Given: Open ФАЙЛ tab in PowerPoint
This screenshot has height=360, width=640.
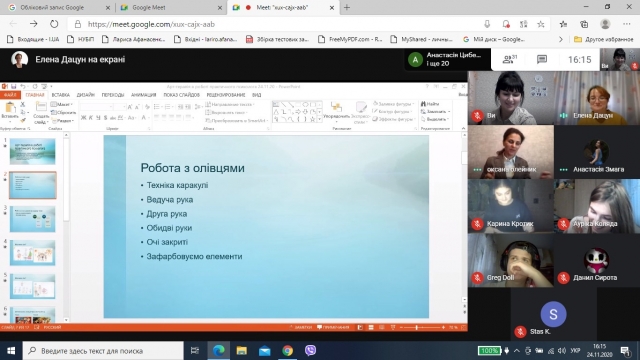Looking at the screenshot, I should pyautogui.click(x=10, y=95).
